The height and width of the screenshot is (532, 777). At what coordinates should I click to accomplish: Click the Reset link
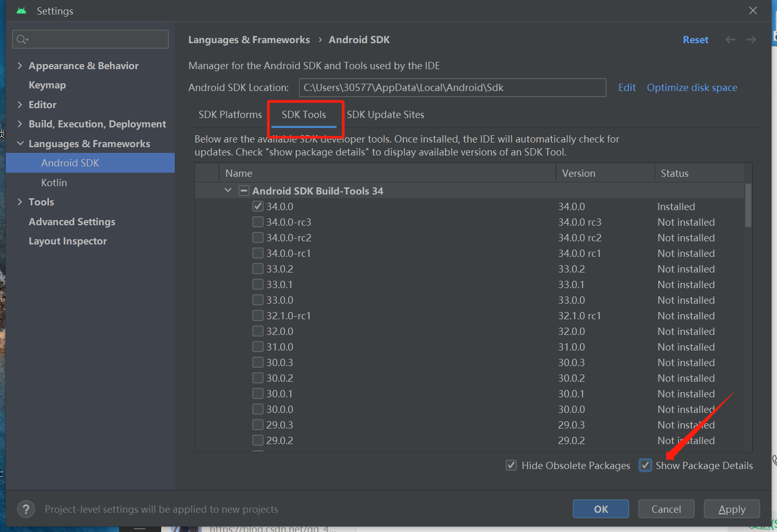695,40
